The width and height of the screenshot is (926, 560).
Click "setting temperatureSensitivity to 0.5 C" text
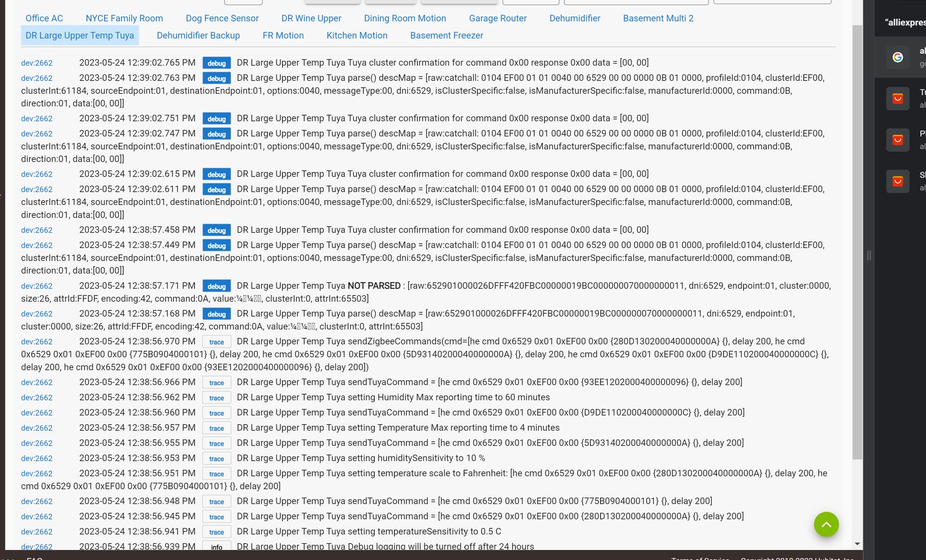coord(424,531)
